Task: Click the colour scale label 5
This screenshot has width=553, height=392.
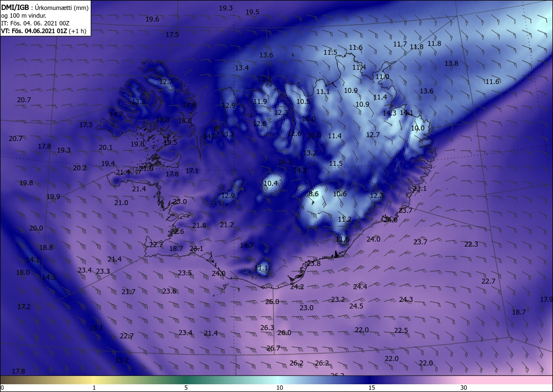Action: coord(186,388)
